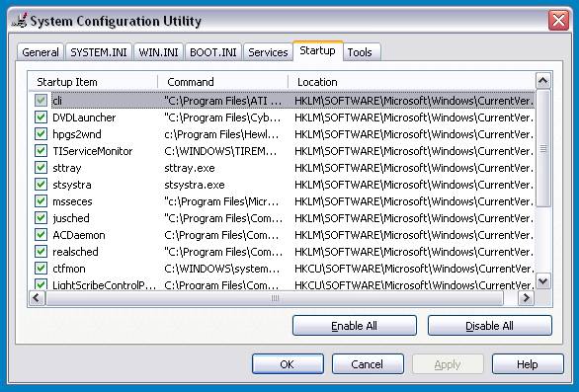Sort by Command column header
The width and height of the screenshot is (579, 392).
pos(223,82)
